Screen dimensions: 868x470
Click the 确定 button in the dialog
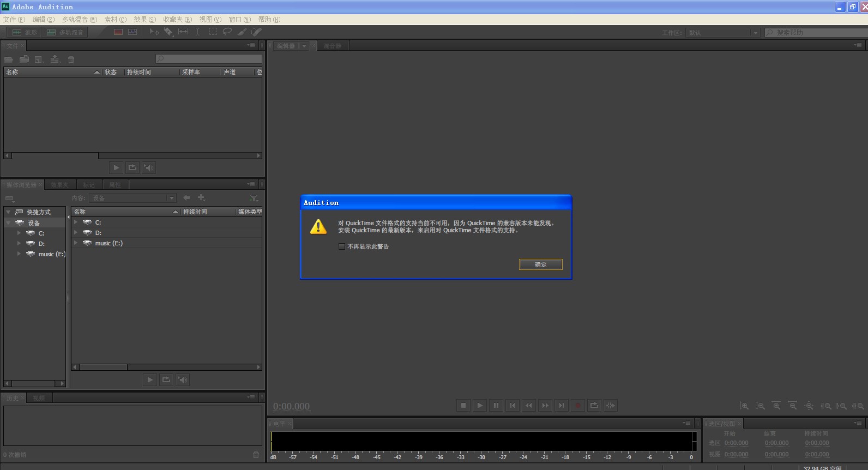[540, 264]
